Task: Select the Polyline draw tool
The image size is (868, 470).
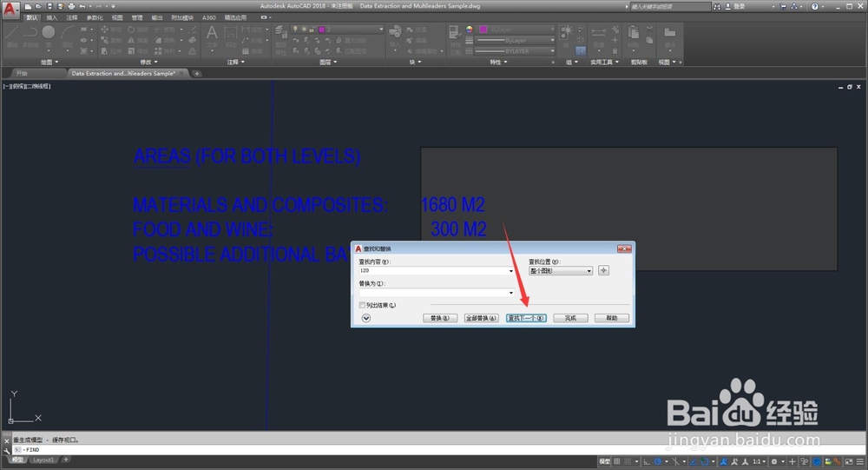Action: pyautogui.click(x=30, y=36)
